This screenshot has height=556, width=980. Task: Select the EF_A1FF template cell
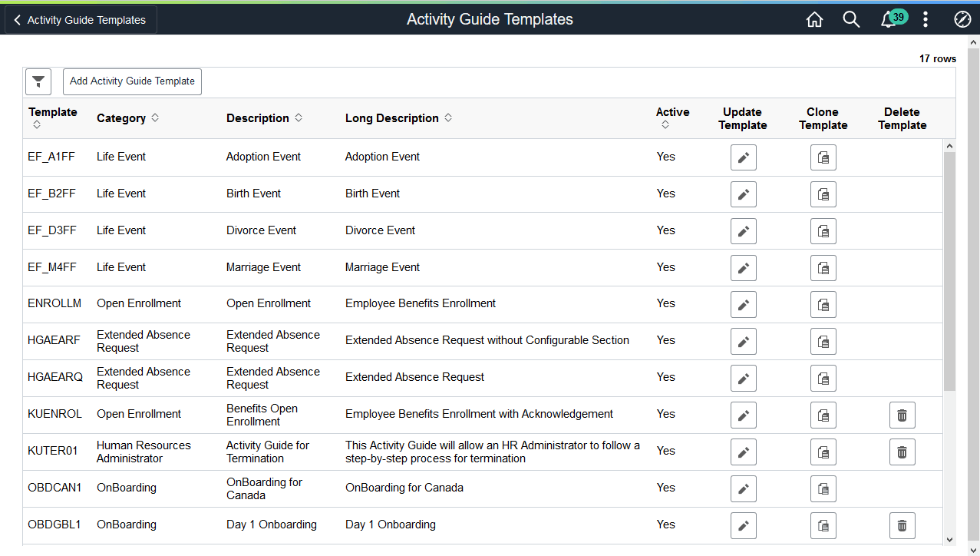point(51,157)
